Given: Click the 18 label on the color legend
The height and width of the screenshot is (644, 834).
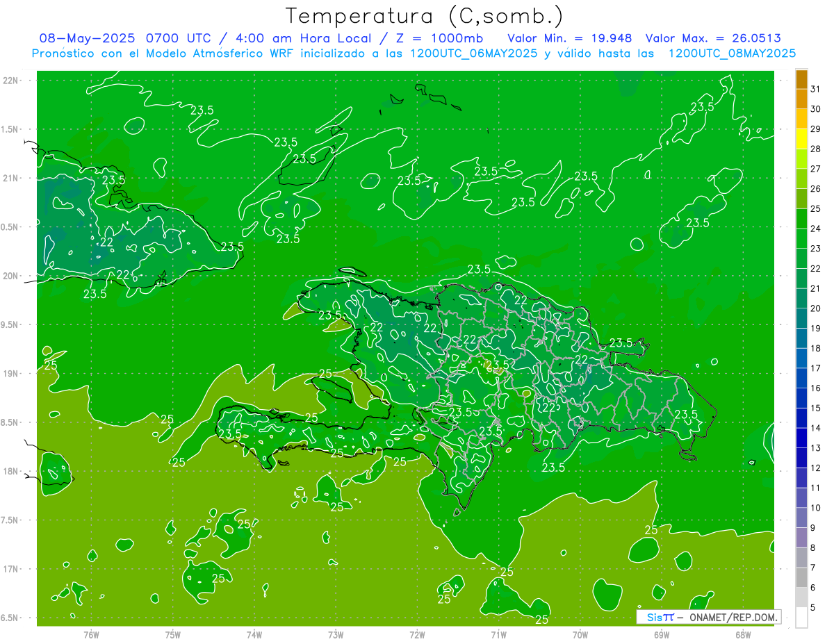Looking at the screenshot, I should (816, 348).
